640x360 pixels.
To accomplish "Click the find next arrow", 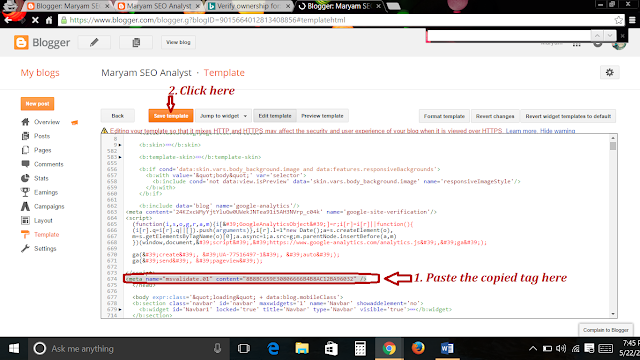I will [609, 36].
